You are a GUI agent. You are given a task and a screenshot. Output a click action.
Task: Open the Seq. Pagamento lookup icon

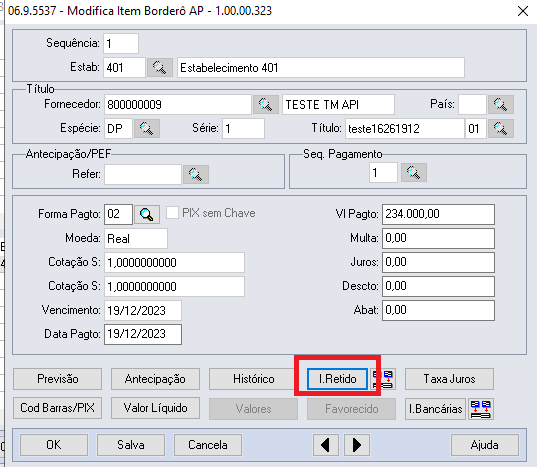[414, 173]
